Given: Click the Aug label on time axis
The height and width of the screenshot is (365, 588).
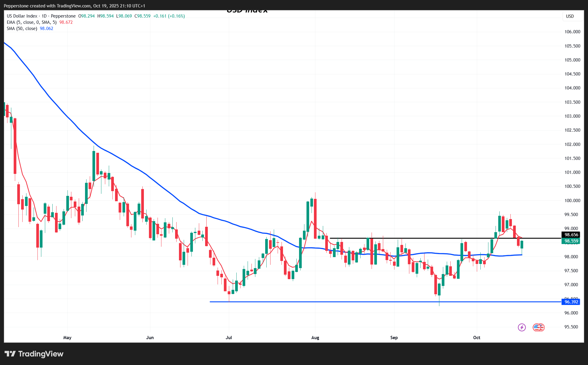Looking at the screenshot, I should (315, 338).
